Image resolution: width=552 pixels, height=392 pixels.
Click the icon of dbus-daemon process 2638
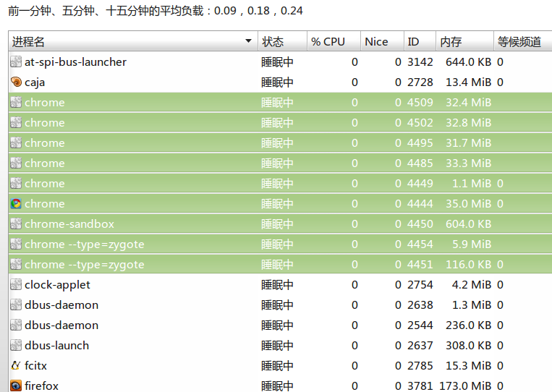tap(16, 304)
